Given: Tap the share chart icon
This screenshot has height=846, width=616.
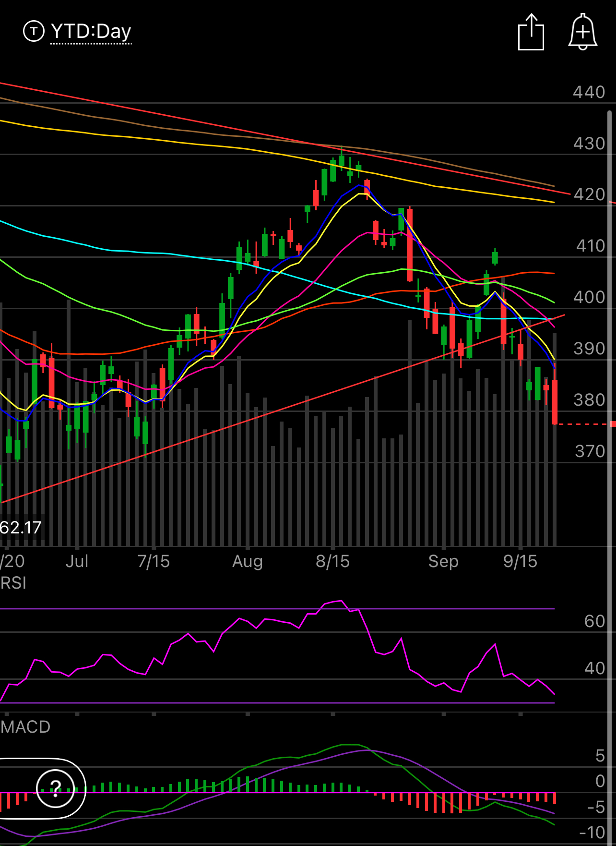Looking at the screenshot, I should tap(531, 32).
